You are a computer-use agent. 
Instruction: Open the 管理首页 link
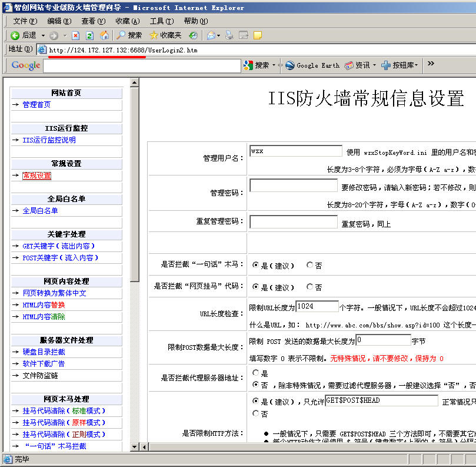36,105
